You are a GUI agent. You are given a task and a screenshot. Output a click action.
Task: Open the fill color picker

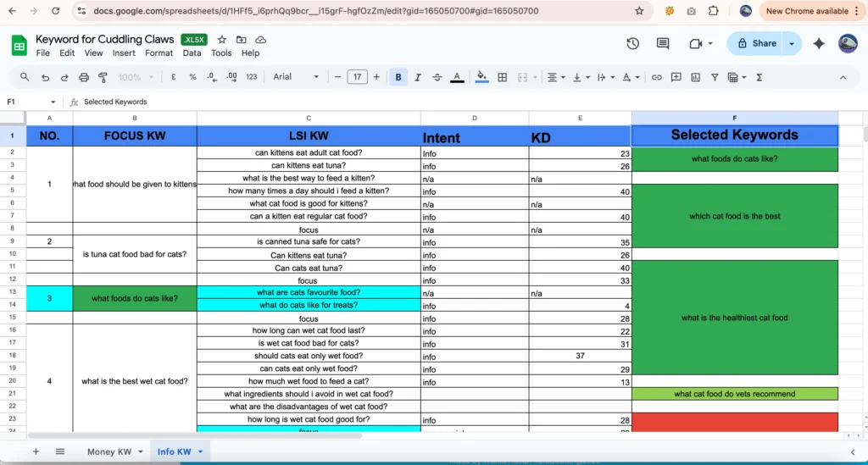(481, 77)
